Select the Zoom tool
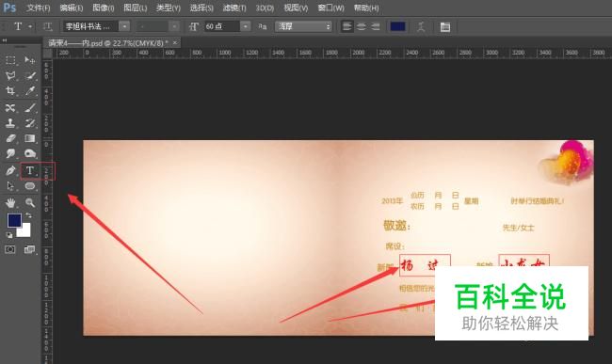The width and height of the screenshot is (612, 364). click(30, 202)
